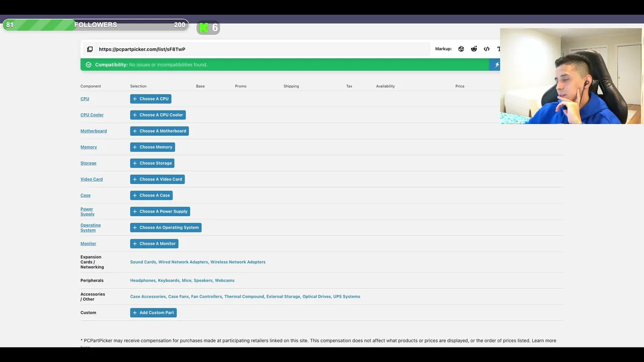The image size is (644, 362).
Task: Select PCPartPicker markup cube icon
Action: click(461, 49)
